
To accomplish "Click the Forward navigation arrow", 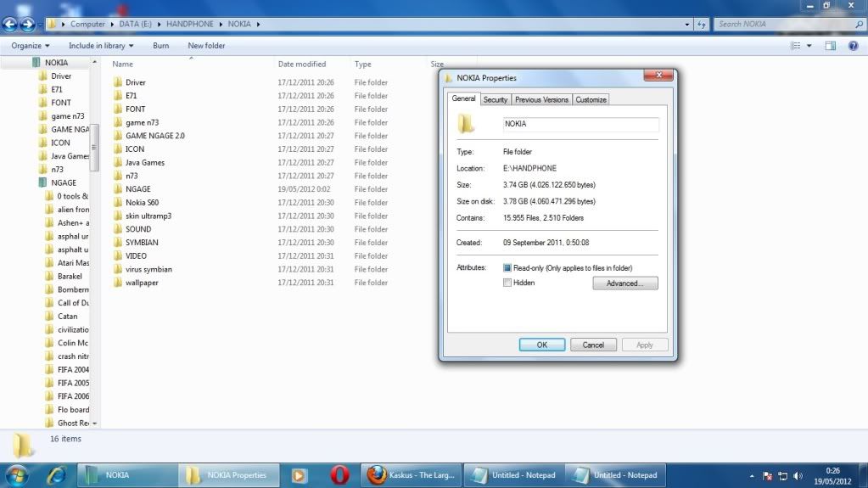I will pos(27,25).
